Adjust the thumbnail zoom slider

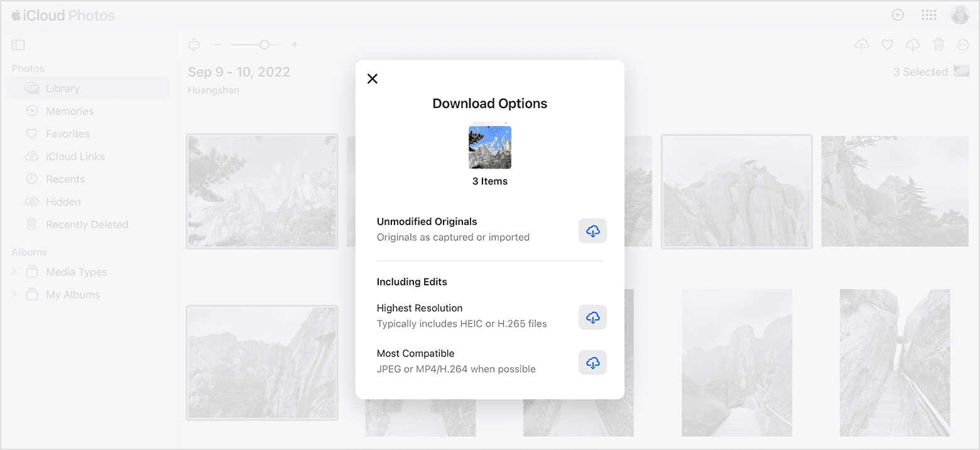264,45
